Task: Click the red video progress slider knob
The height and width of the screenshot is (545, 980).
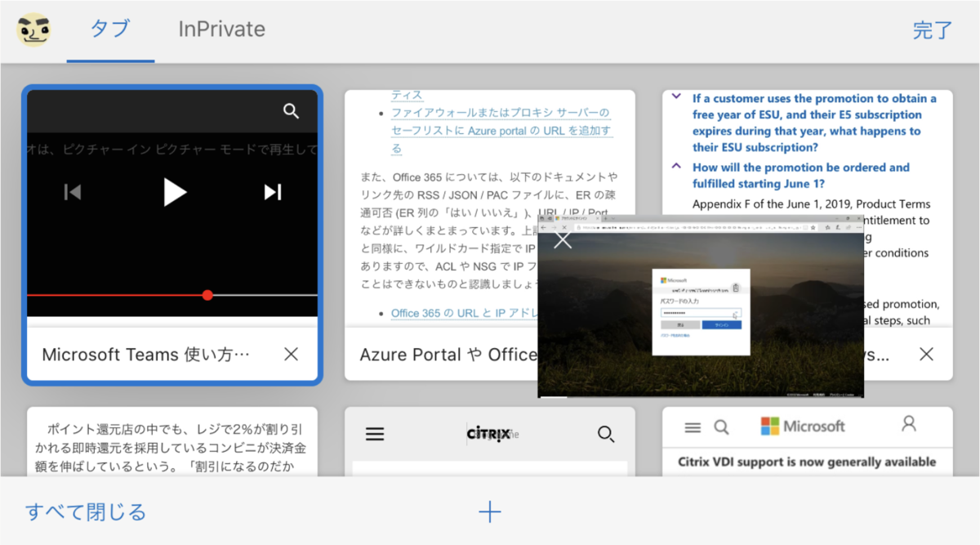Action: pyautogui.click(x=207, y=295)
